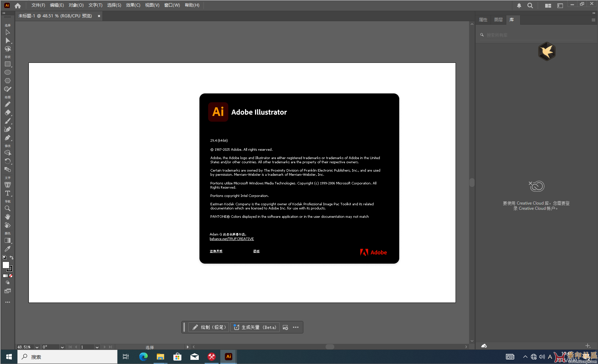Open the notifications bell icon
This screenshot has width=598, height=364.
coord(519,6)
